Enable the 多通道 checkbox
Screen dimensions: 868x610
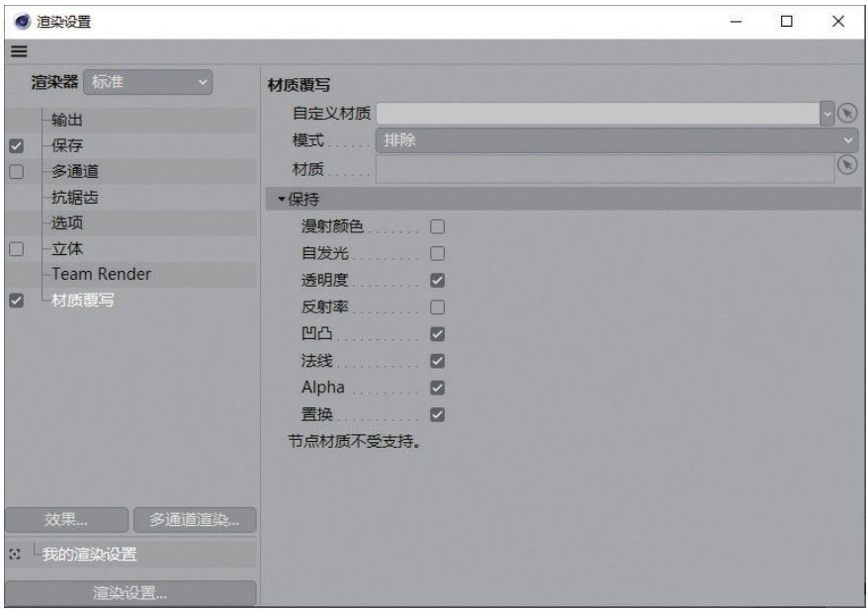tap(17, 172)
